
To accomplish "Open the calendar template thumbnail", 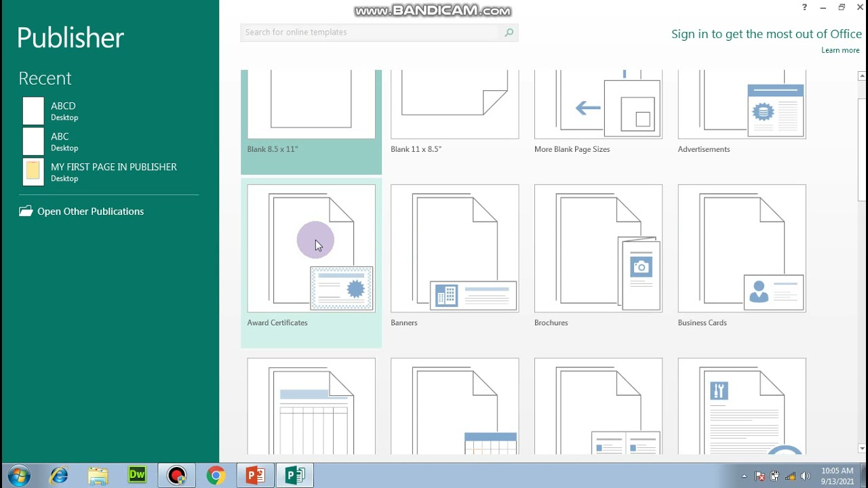I will pyautogui.click(x=455, y=406).
